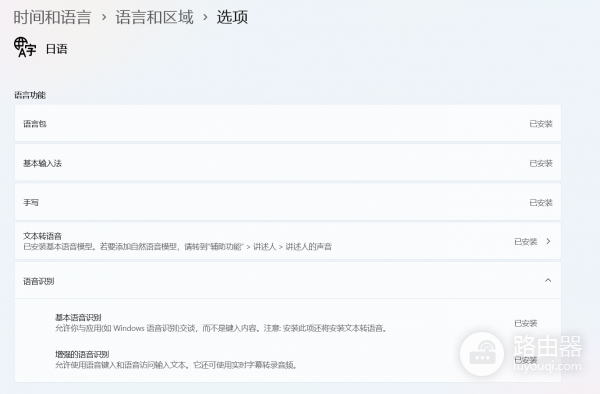Click 已安装 status for 基本语音识别
600x394 pixels.
click(x=526, y=323)
